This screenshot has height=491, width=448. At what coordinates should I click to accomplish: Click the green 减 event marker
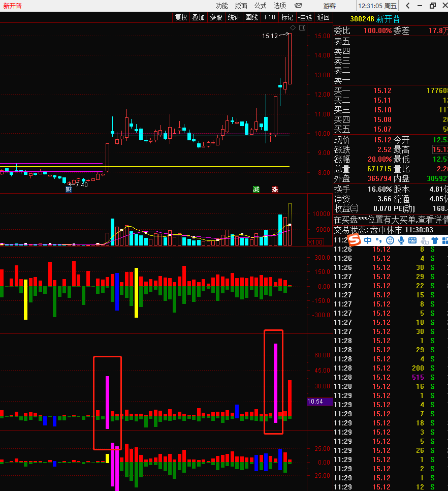tap(257, 190)
